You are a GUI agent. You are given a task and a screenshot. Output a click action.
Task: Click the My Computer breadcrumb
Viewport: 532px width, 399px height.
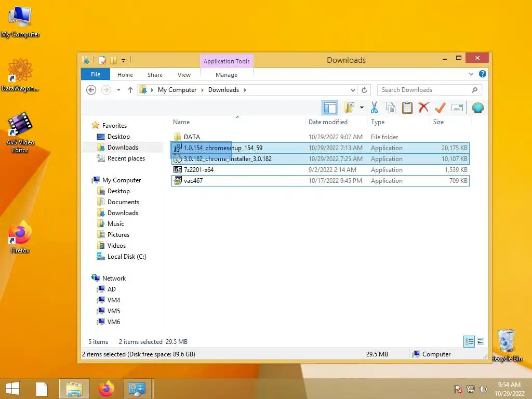177,90
